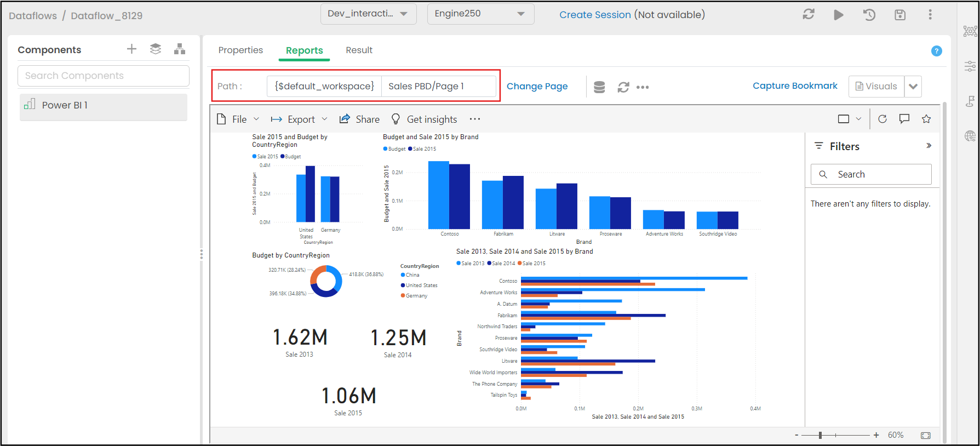This screenshot has height=446, width=980.
Task: Open run history clock icon
Action: 869,15
